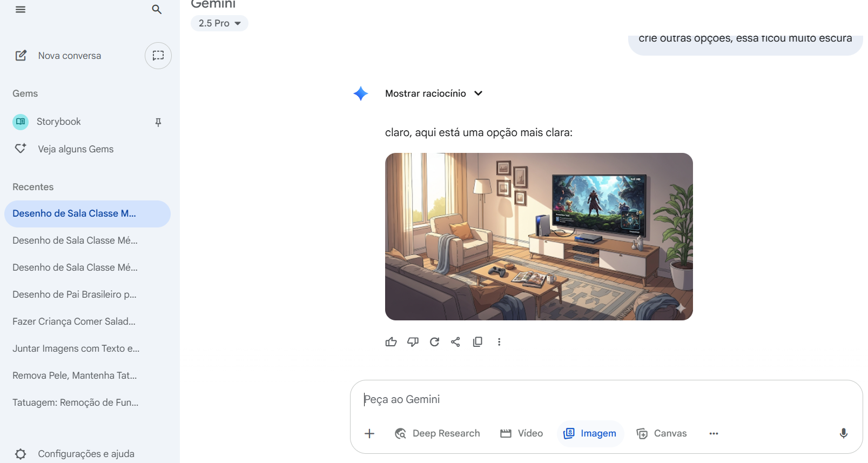Open recent chat Fazer Criança Comer Salad
Viewport: 868px width, 463px height.
pyautogui.click(x=74, y=321)
